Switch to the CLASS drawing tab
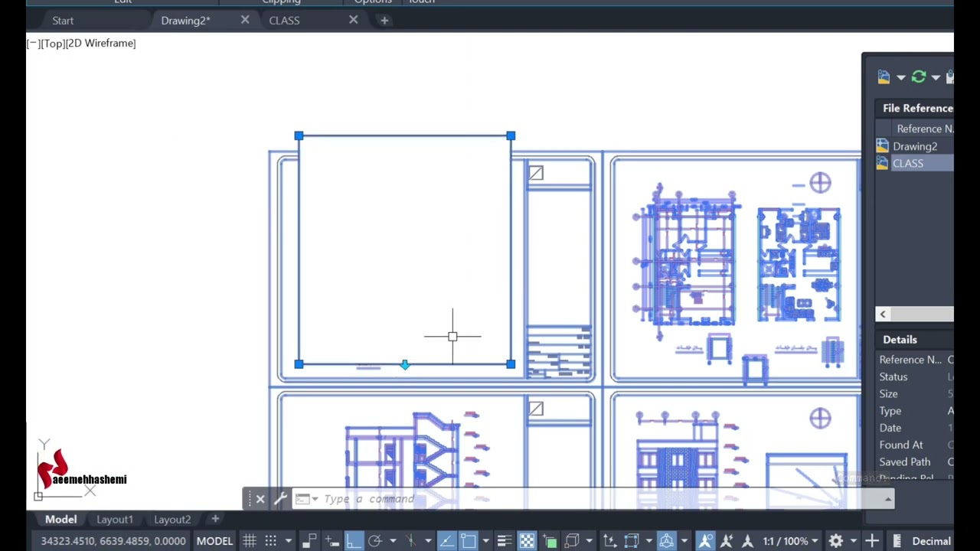This screenshot has width=980, height=551. pos(284,21)
